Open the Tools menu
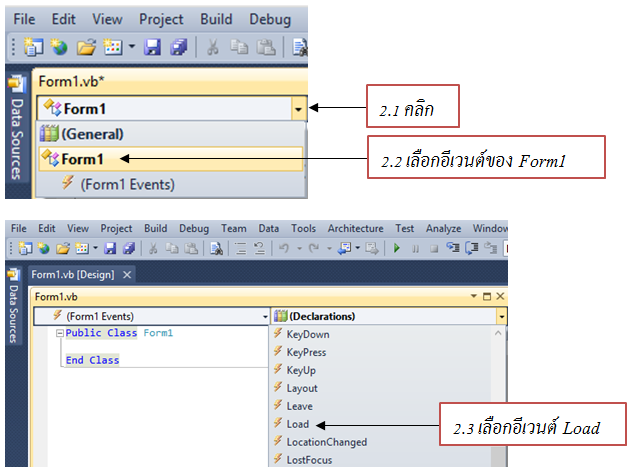644x473 pixels. point(303,228)
